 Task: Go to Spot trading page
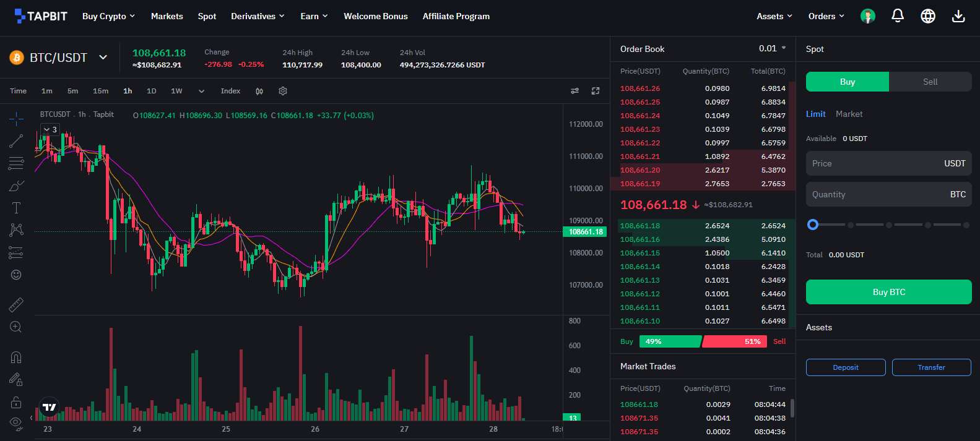point(207,16)
